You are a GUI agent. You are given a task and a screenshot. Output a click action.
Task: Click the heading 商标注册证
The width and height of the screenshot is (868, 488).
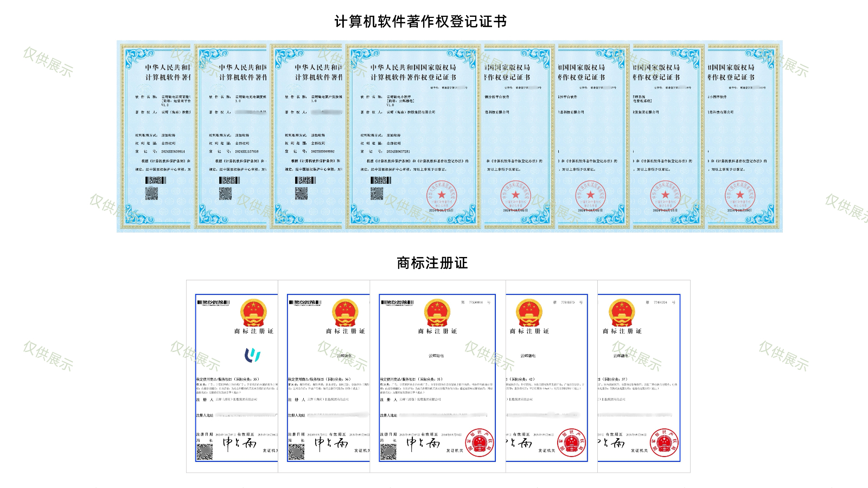(x=432, y=263)
